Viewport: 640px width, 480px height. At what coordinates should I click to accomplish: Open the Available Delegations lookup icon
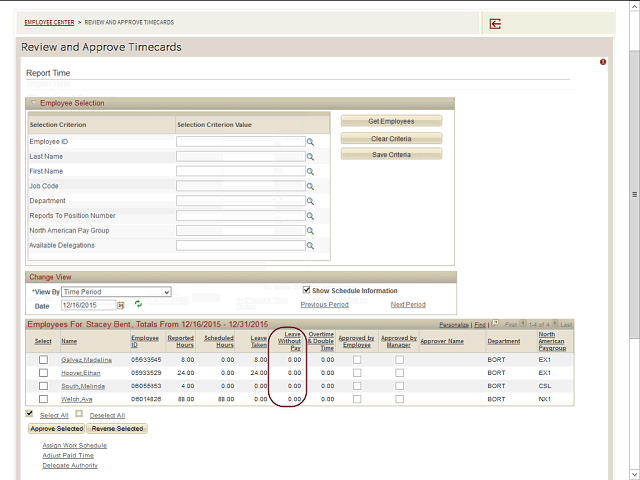click(310, 245)
